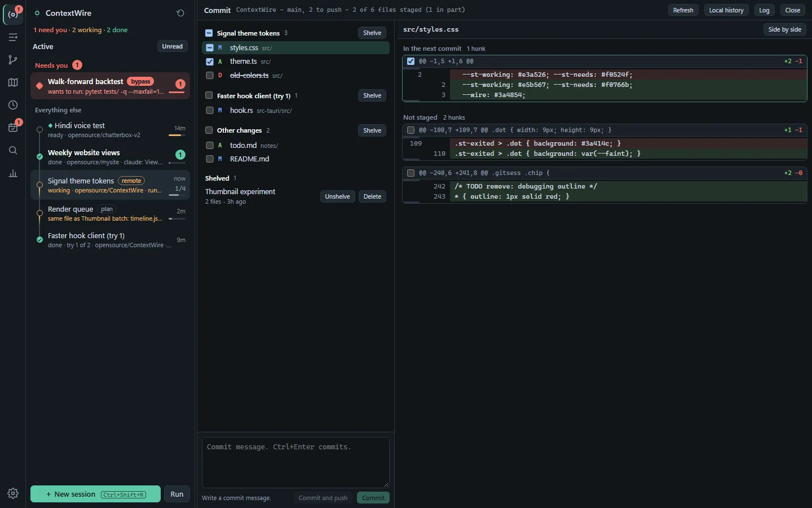This screenshot has width=812, height=508.
Task: Click the M status letter of hook.rs
Action: click(220, 111)
